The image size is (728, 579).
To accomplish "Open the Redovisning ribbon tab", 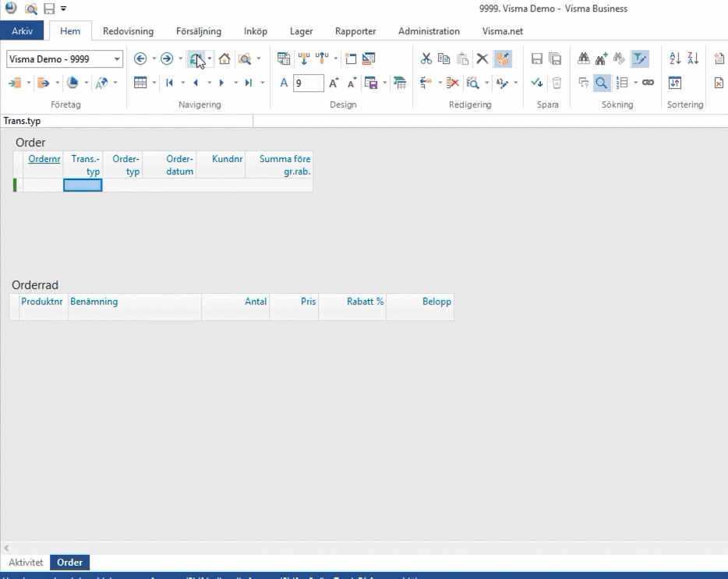I will 128,31.
